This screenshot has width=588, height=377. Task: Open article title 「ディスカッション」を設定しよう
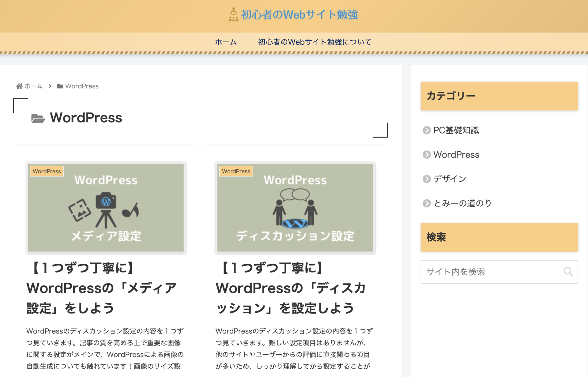(290, 288)
